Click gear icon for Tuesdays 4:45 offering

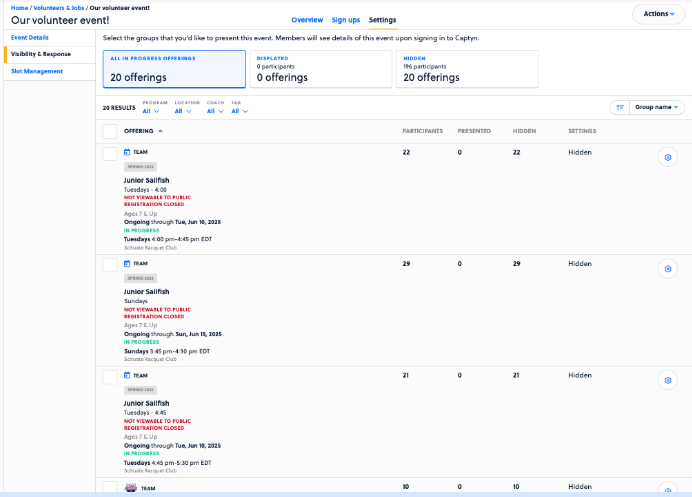(669, 381)
